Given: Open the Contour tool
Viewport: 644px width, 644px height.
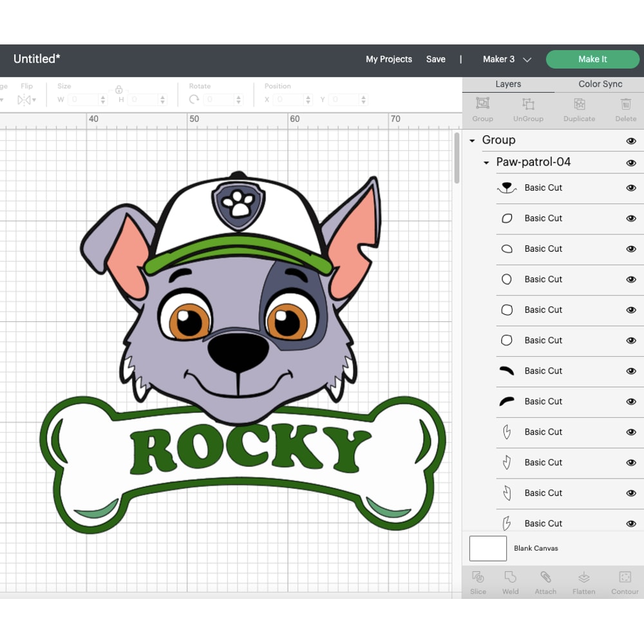Looking at the screenshot, I should (x=624, y=583).
